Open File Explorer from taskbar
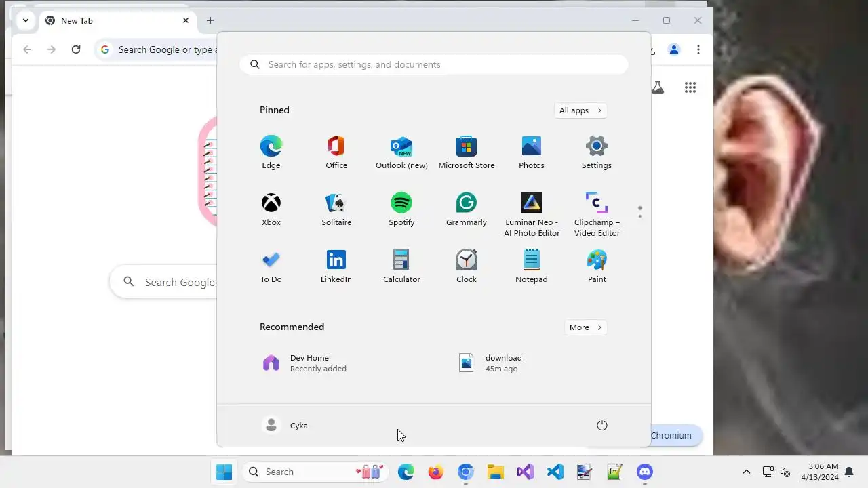 [495, 472]
